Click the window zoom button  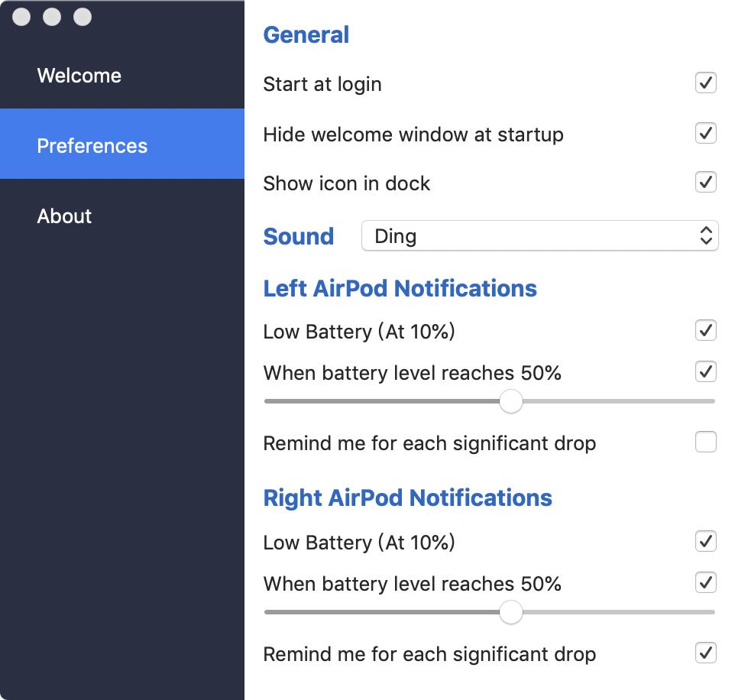click(x=83, y=17)
